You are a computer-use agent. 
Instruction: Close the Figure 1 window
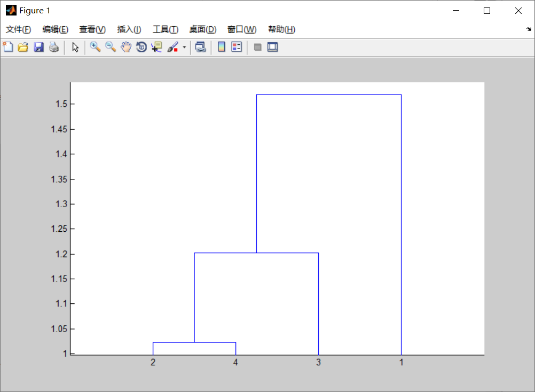[x=518, y=11]
